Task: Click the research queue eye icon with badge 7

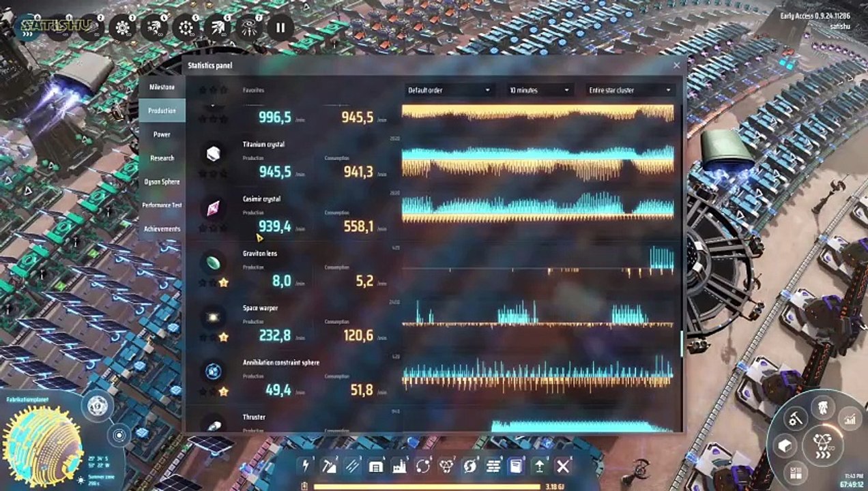Action: pyautogui.click(x=249, y=27)
